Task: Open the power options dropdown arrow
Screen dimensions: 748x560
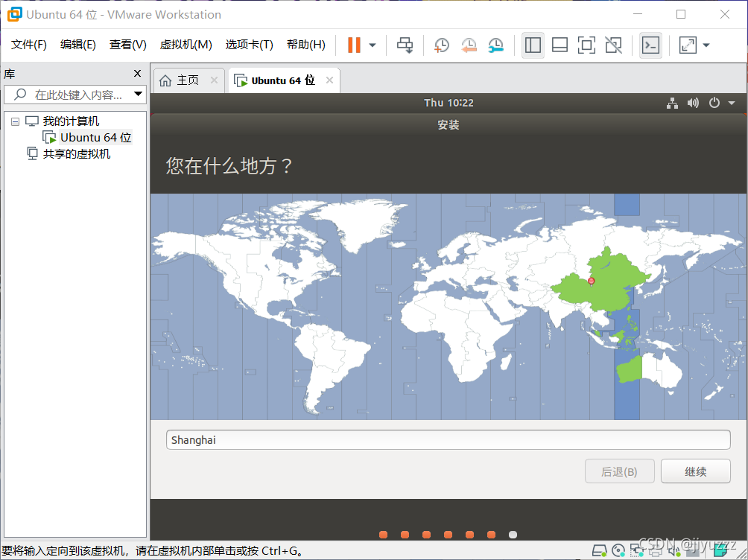Action: [x=373, y=45]
